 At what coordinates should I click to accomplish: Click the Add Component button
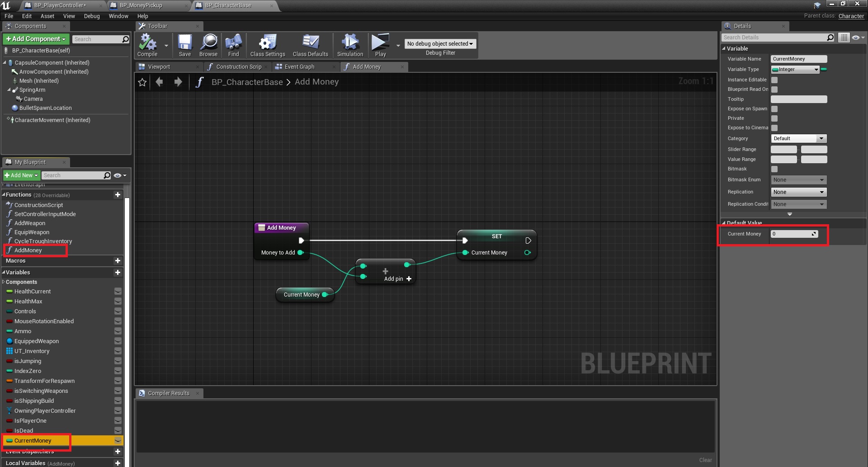click(x=36, y=39)
